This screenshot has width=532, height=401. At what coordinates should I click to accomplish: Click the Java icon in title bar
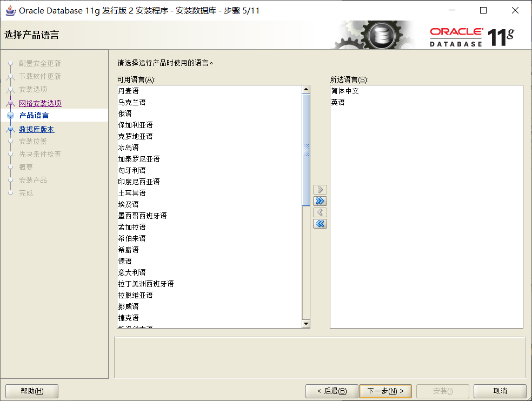[x=10, y=10]
